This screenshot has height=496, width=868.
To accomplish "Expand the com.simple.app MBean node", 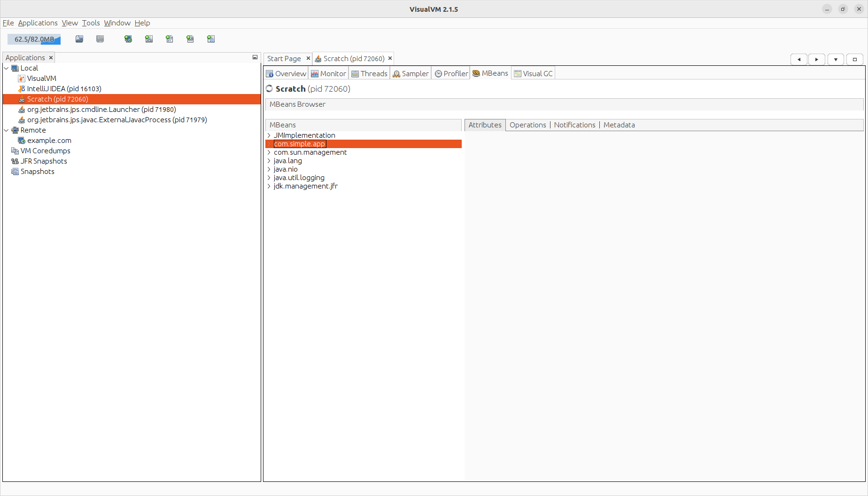I will 269,144.
